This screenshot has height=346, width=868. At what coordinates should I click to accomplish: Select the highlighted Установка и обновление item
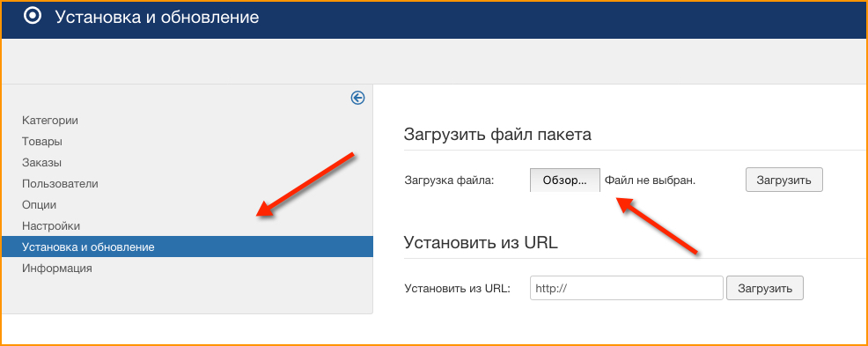point(188,247)
